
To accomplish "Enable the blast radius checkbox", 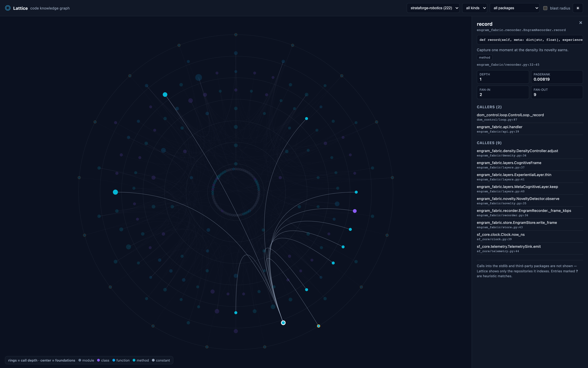I will [545, 8].
